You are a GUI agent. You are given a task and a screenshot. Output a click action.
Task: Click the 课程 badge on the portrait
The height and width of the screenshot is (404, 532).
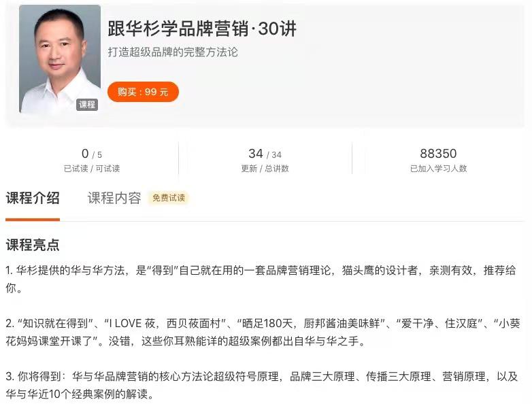click(87, 105)
